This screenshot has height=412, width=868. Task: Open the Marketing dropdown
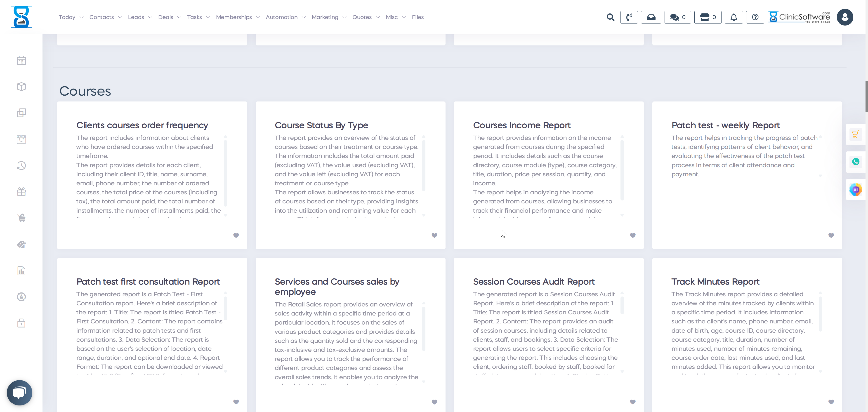coord(325,17)
